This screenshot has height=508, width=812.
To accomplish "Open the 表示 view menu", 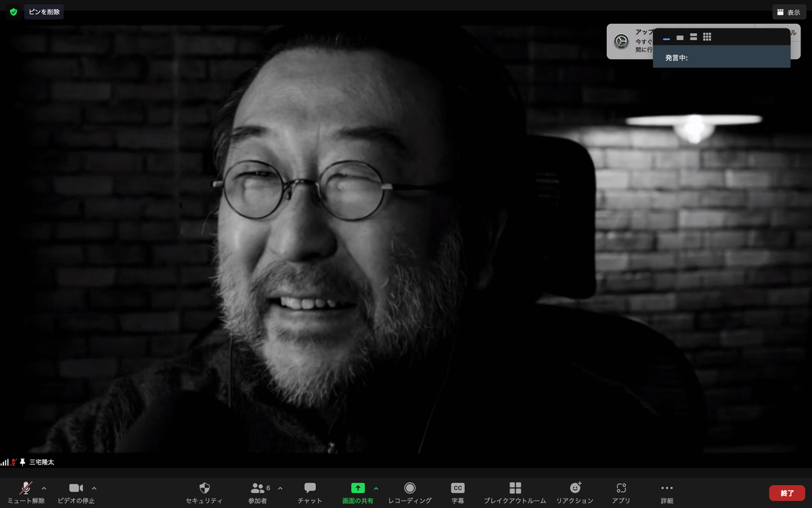I will [x=788, y=12].
